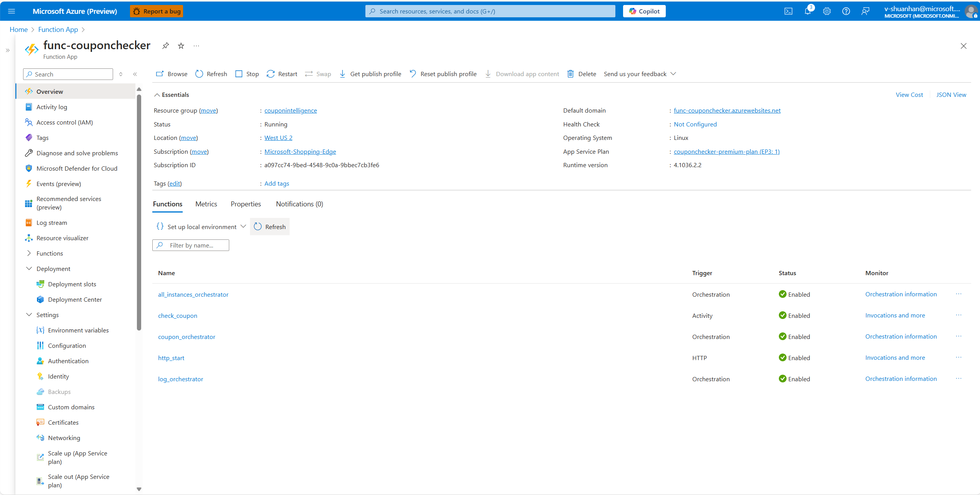Switch to the Metrics tab
This screenshot has height=495, width=980.
coord(206,204)
